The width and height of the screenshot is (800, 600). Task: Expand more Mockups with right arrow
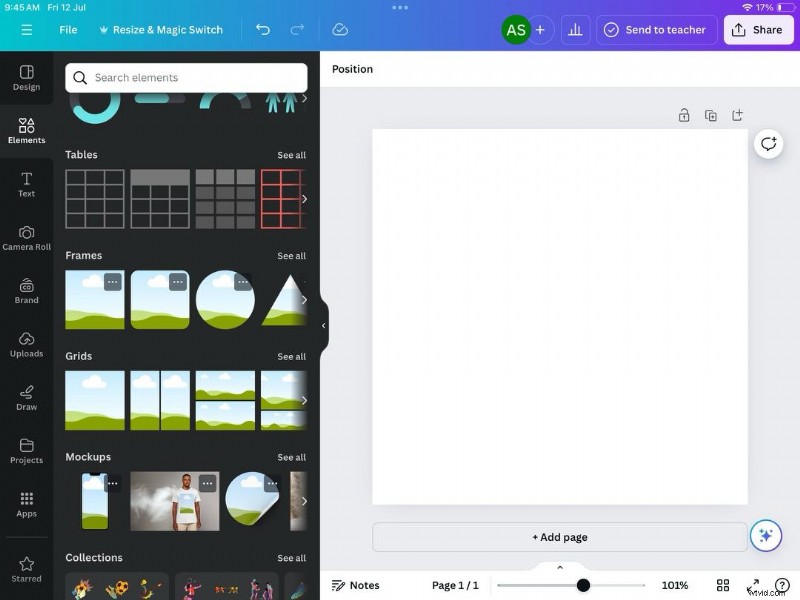[x=305, y=501]
